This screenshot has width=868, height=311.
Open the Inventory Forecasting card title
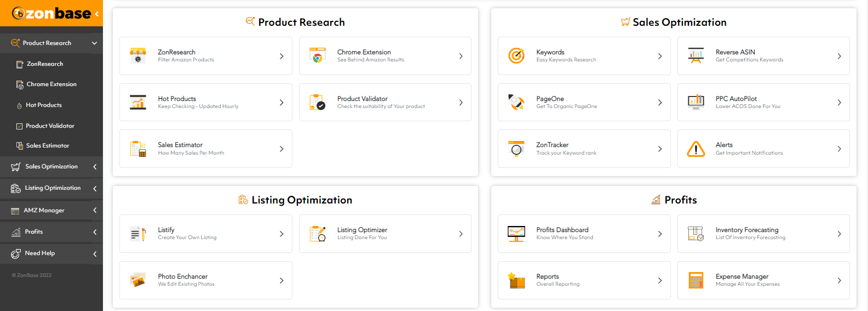pos(747,230)
